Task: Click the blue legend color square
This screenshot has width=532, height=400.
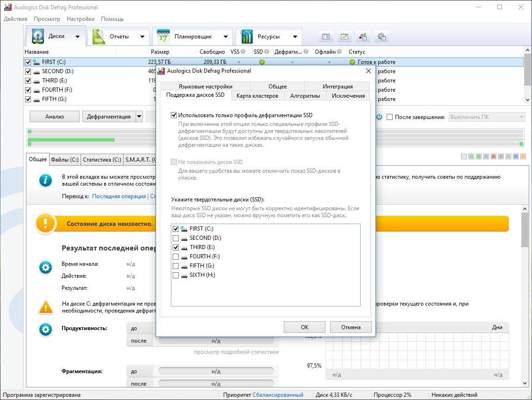Action: pyautogui.click(x=516, y=156)
